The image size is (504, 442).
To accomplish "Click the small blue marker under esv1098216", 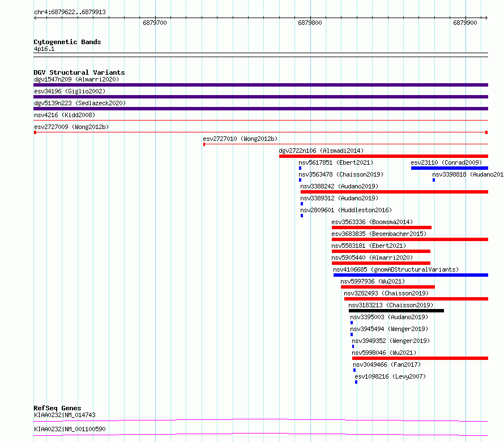I will (x=356, y=382).
